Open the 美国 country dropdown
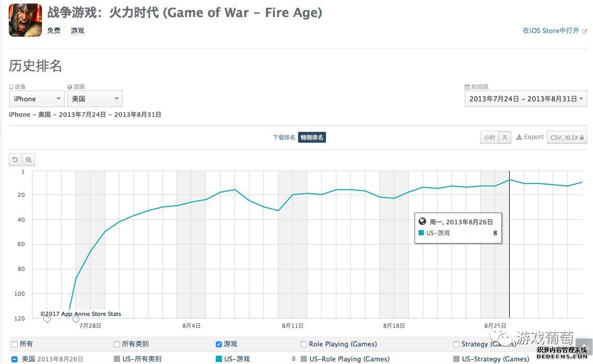Image resolution: width=593 pixels, height=364 pixels. (95, 99)
